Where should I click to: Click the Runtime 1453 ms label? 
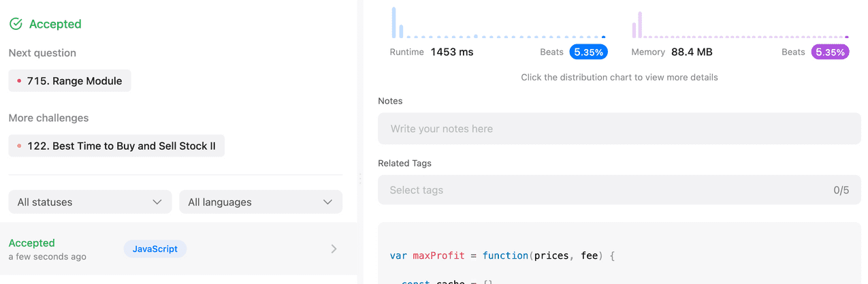pos(432,52)
